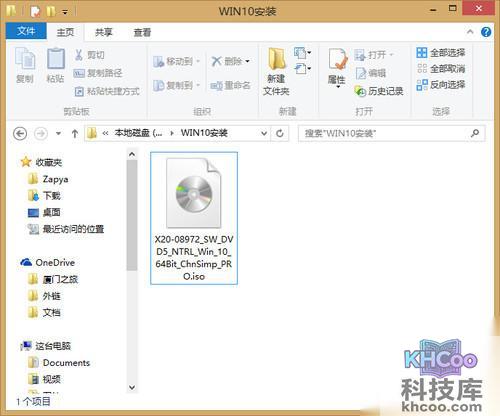Collapse the ribbon with the chevron arrow

click(470, 32)
